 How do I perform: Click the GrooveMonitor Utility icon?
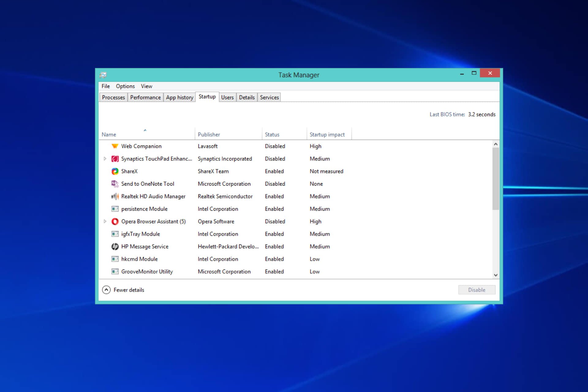[x=115, y=271]
